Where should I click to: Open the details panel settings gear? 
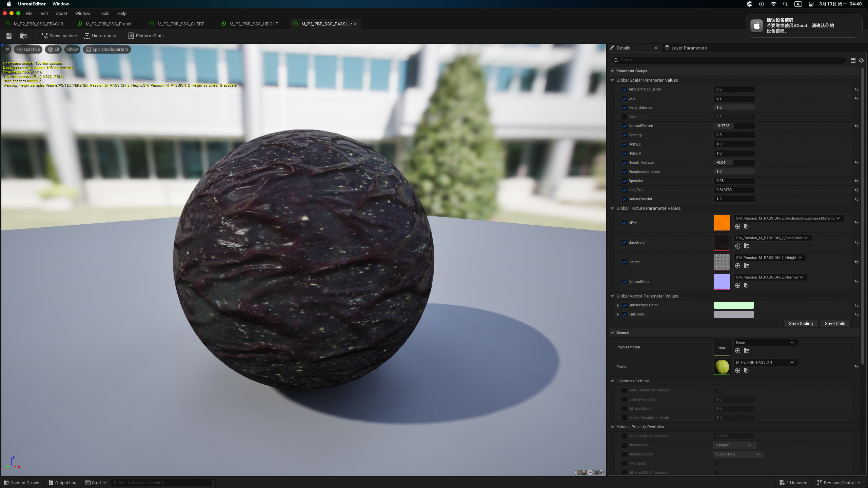point(861,60)
